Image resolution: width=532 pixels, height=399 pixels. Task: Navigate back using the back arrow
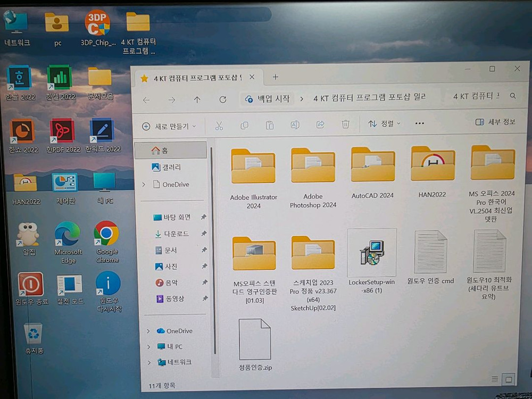[146, 99]
